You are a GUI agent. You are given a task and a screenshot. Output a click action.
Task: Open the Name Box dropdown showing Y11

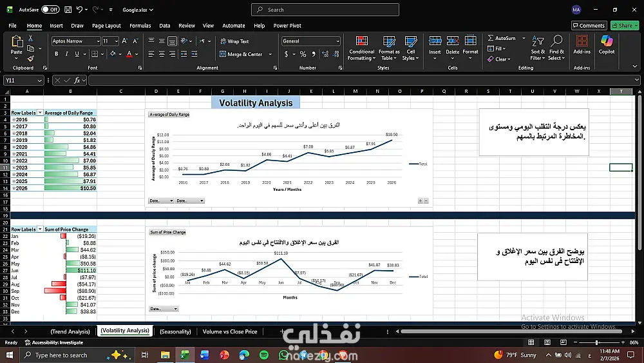39,81
